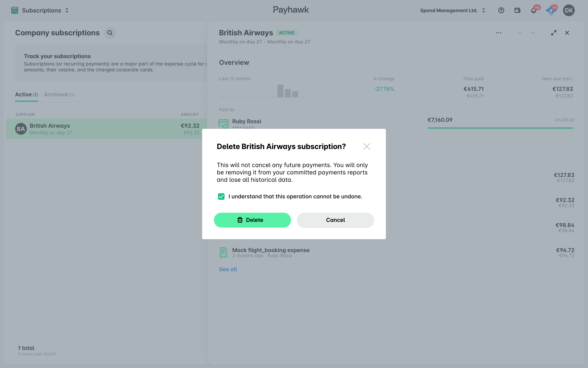Uncheck the cannot be undone checkbox

pyautogui.click(x=221, y=196)
